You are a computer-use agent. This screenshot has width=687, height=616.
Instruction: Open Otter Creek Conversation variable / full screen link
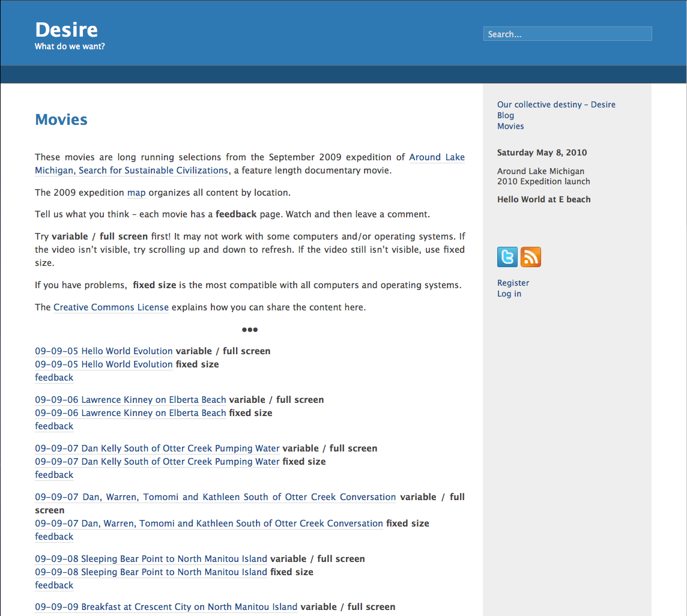(x=216, y=497)
